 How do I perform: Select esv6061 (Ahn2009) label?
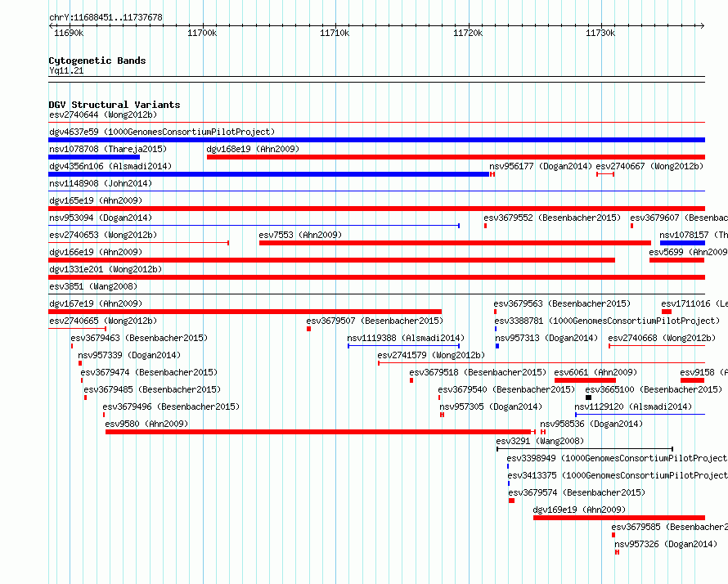[x=595, y=372]
